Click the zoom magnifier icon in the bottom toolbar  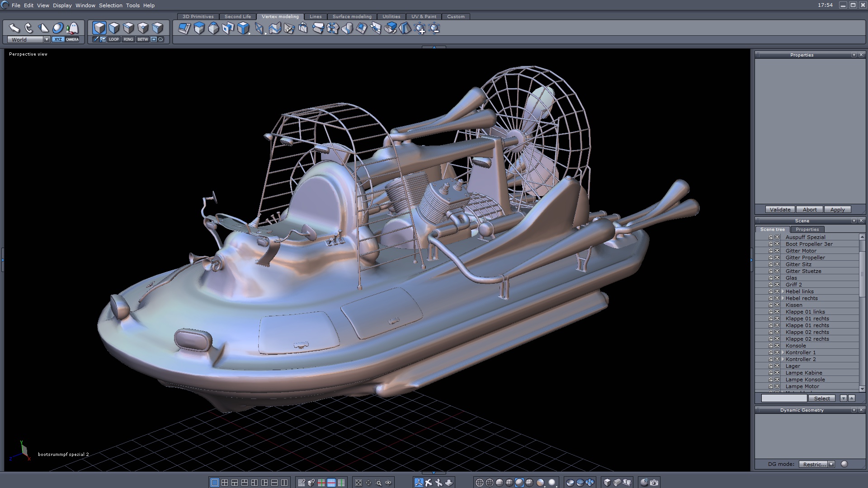pyautogui.click(x=378, y=483)
